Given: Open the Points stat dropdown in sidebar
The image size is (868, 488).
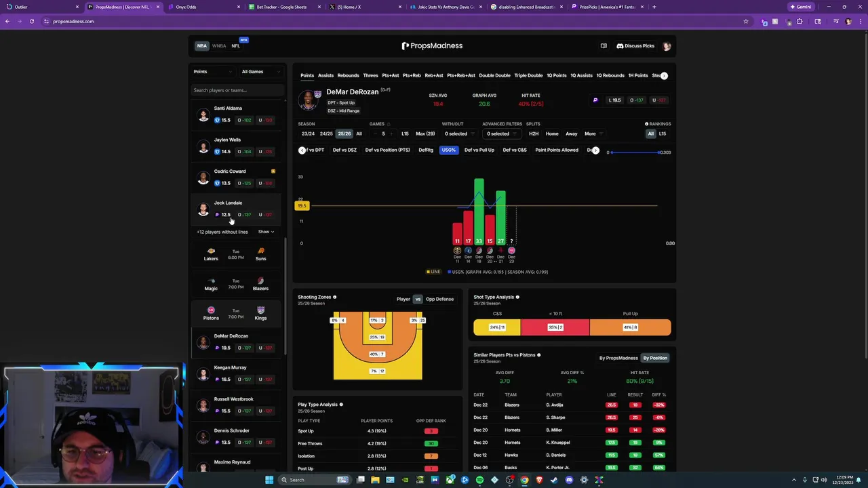Looking at the screenshot, I should point(214,72).
